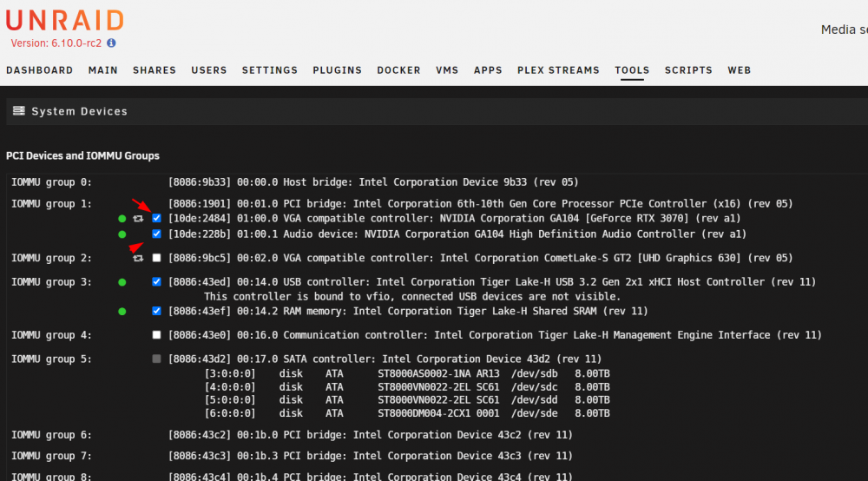
Task: Click the IOMMU group 6 label
Action: pos(51,435)
